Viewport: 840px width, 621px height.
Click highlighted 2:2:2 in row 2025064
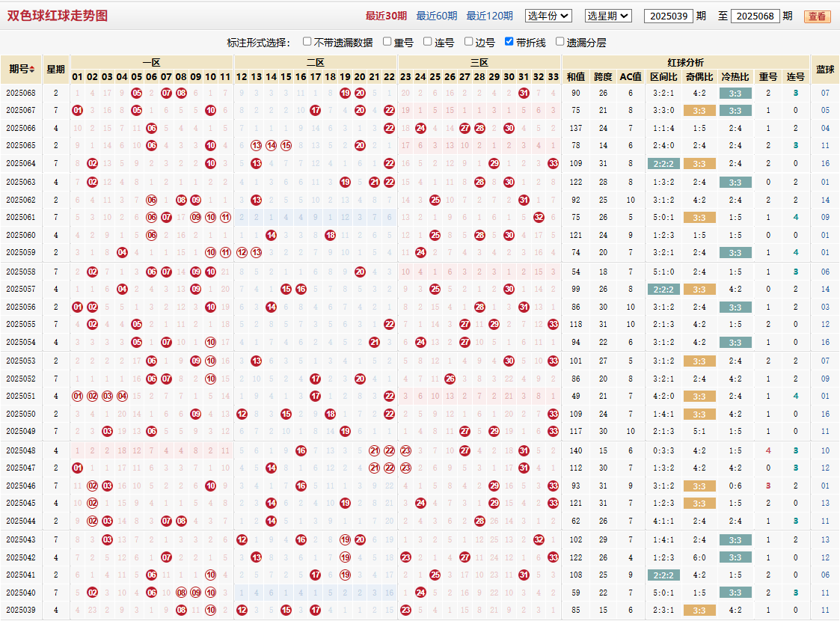(x=663, y=164)
